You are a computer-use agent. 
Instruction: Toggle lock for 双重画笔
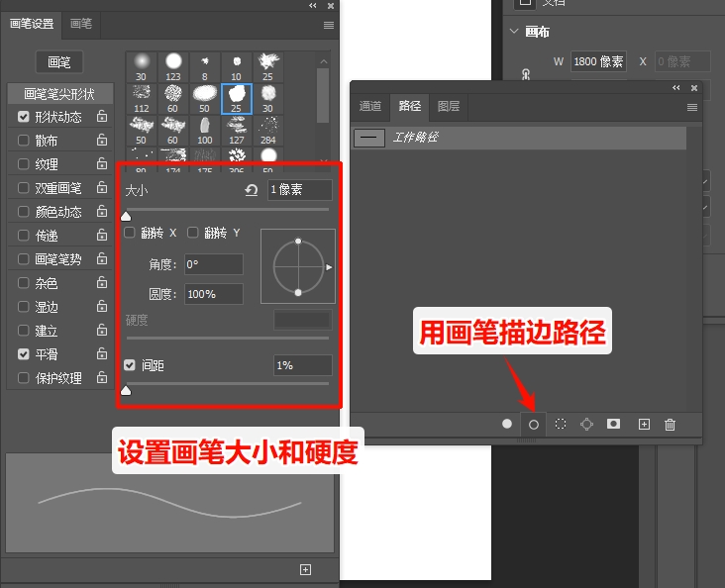pos(102,187)
